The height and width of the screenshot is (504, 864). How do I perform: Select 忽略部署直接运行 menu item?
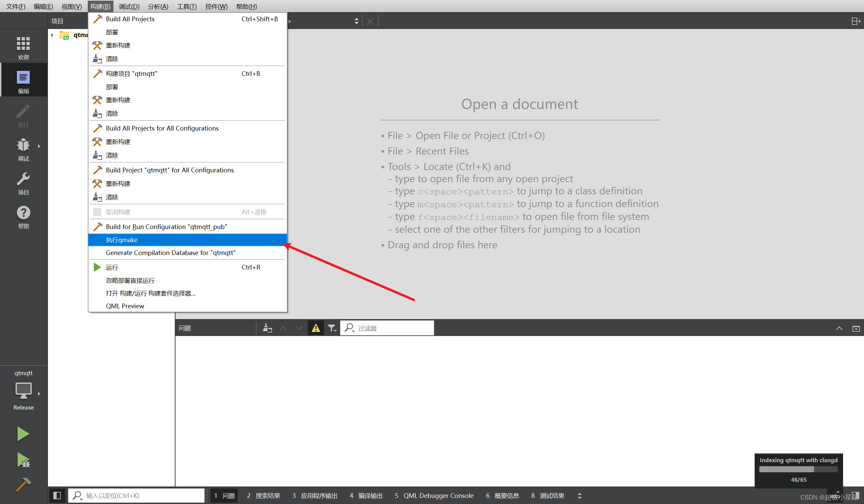click(187, 280)
